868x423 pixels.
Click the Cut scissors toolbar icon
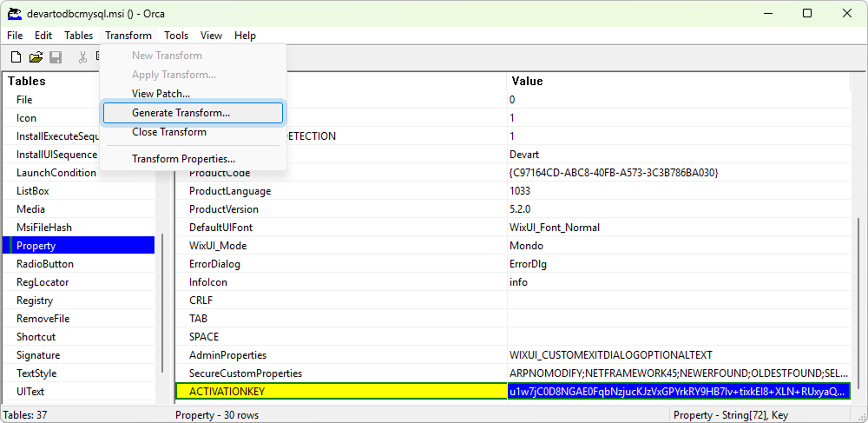pos(83,57)
